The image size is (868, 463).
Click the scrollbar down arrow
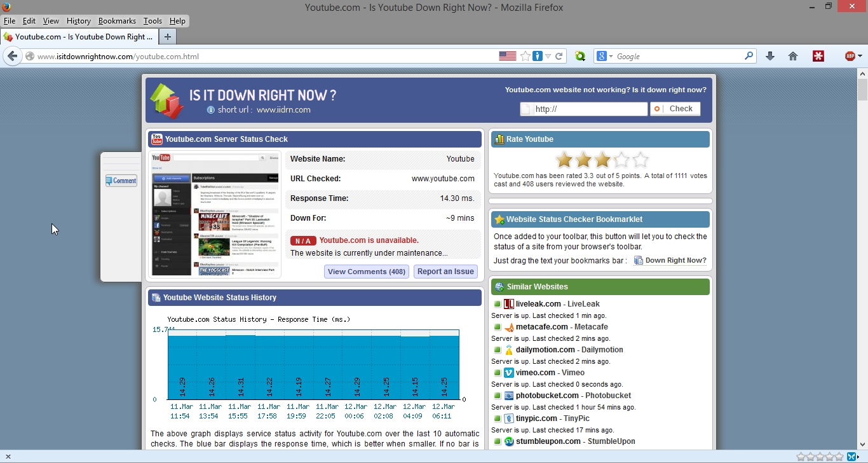[x=862, y=445]
